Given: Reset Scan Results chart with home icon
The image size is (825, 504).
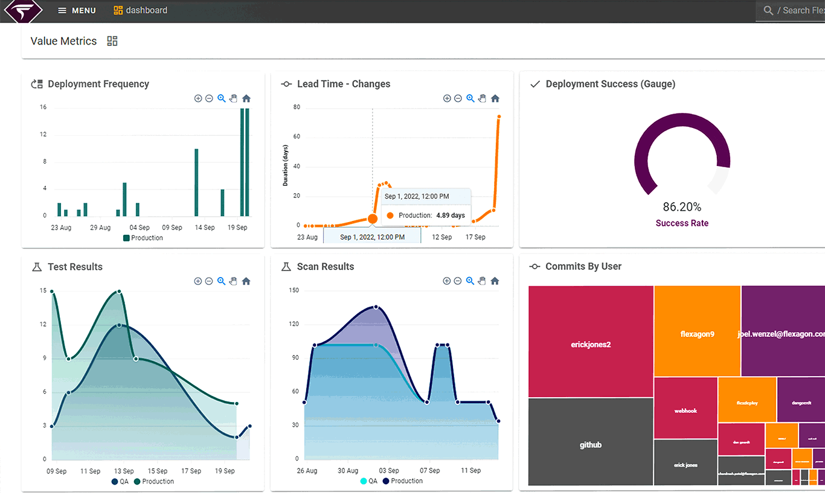Looking at the screenshot, I should point(495,281).
